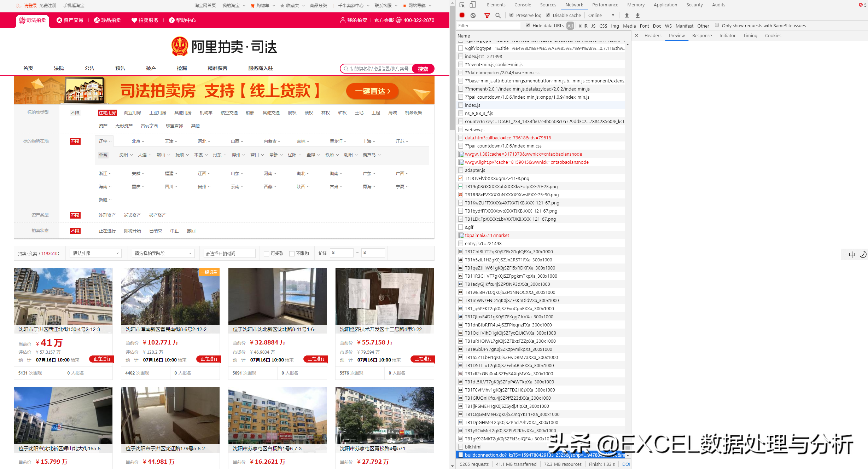Check the 可贷款 checkbox
Image resolution: width=868 pixels, height=469 pixels.
pyautogui.click(x=267, y=254)
